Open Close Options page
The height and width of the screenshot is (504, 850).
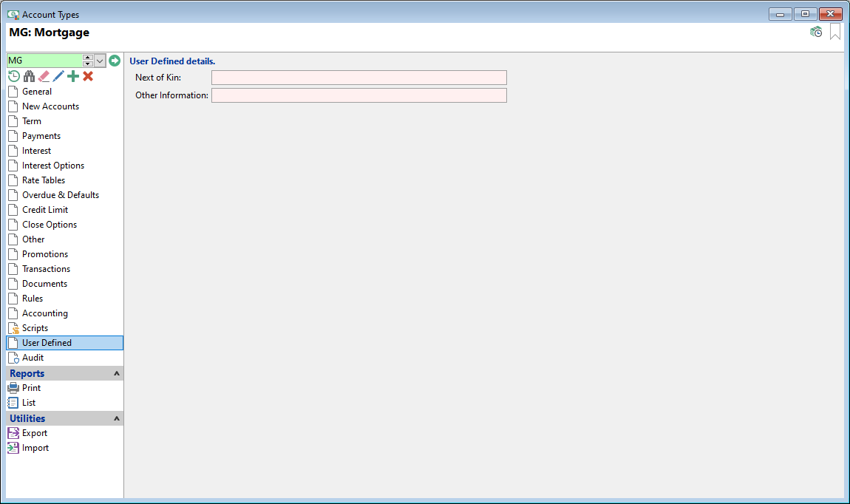point(64,225)
